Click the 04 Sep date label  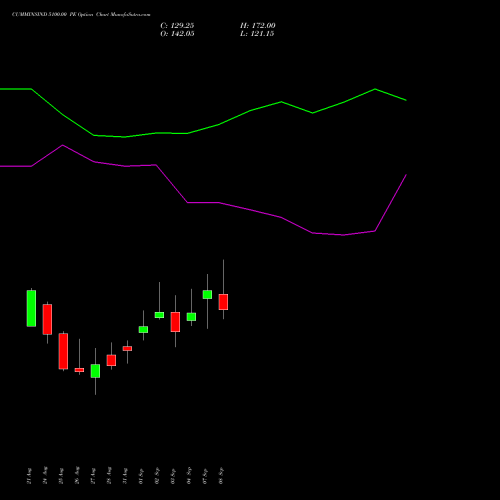click(189, 476)
